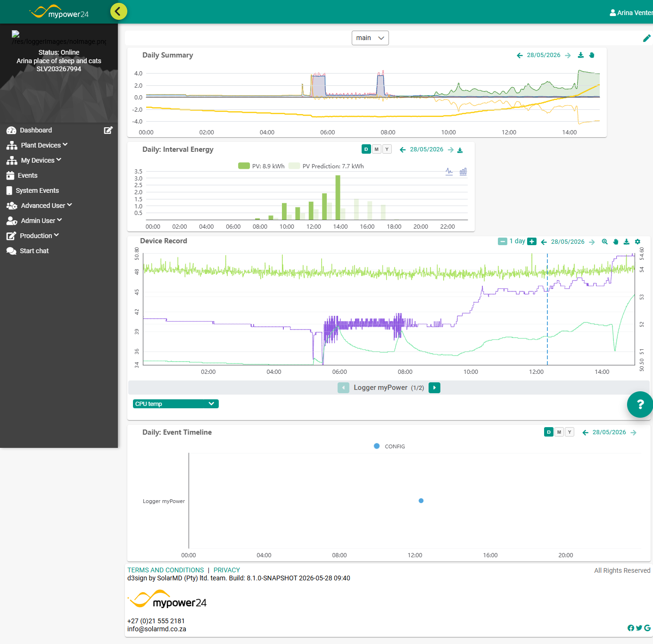653x644 pixels.
Task: Click the mypower24 logo in header
Action: pos(59,12)
